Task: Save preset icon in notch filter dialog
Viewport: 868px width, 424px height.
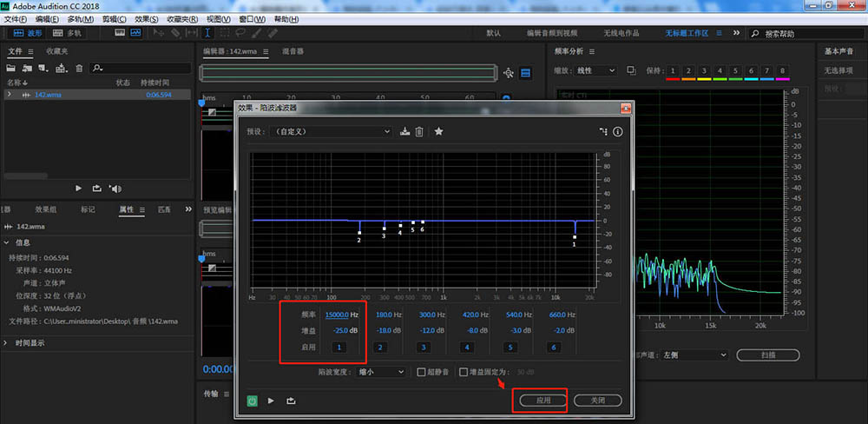Action: pyautogui.click(x=405, y=132)
